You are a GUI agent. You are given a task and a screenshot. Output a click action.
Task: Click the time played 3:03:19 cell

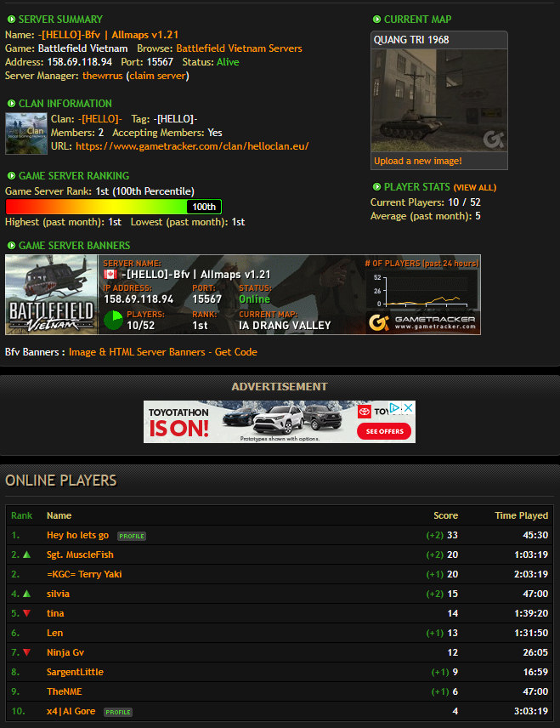[531, 711]
